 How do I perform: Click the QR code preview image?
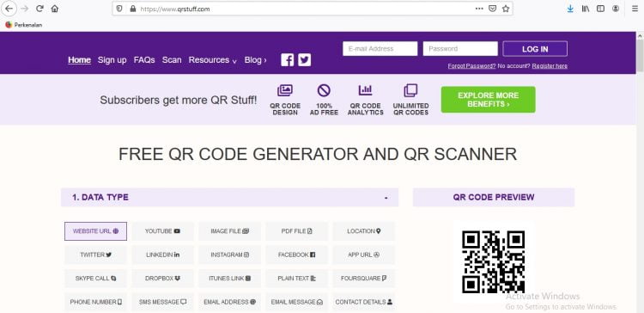pyautogui.click(x=493, y=262)
